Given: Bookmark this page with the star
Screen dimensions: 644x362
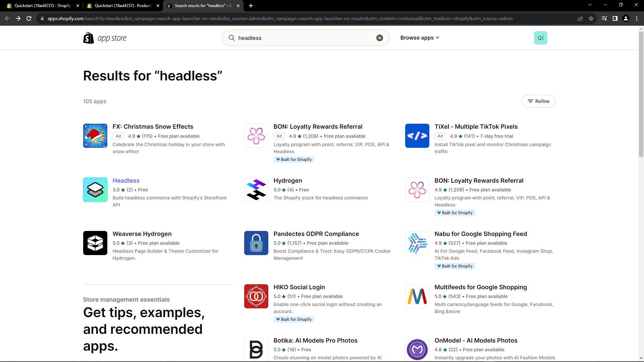Looking at the screenshot, I should coord(591,18).
